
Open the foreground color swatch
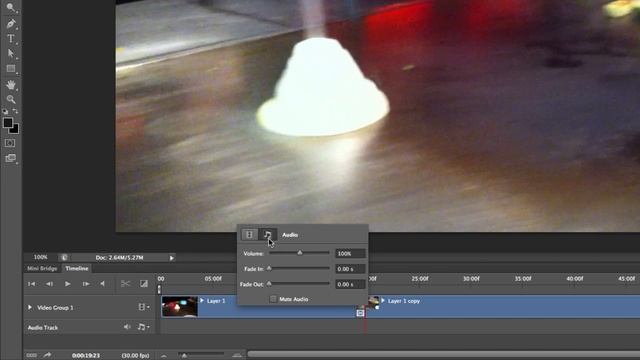click(x=7, y=122)
